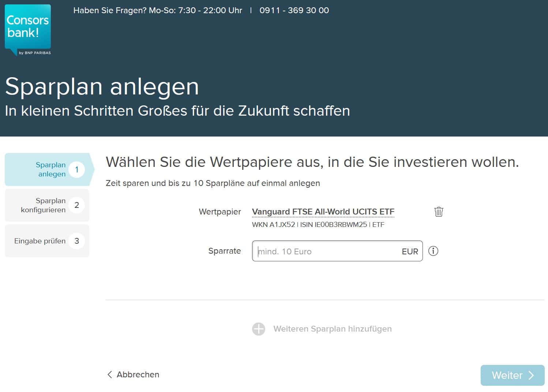Continue with the Weiter button
Image resolution: width=548 pixels, height=392 pixels.
(x=513, y=375)
